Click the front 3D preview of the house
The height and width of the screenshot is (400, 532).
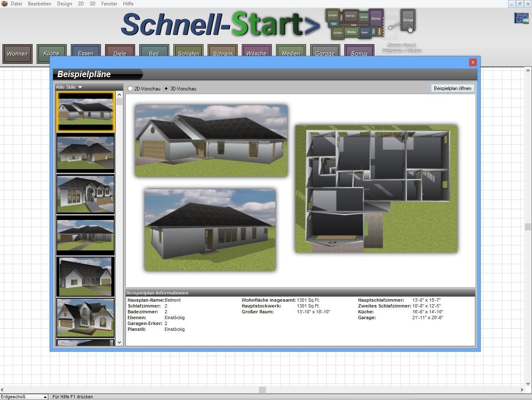(x=211, y=140)
